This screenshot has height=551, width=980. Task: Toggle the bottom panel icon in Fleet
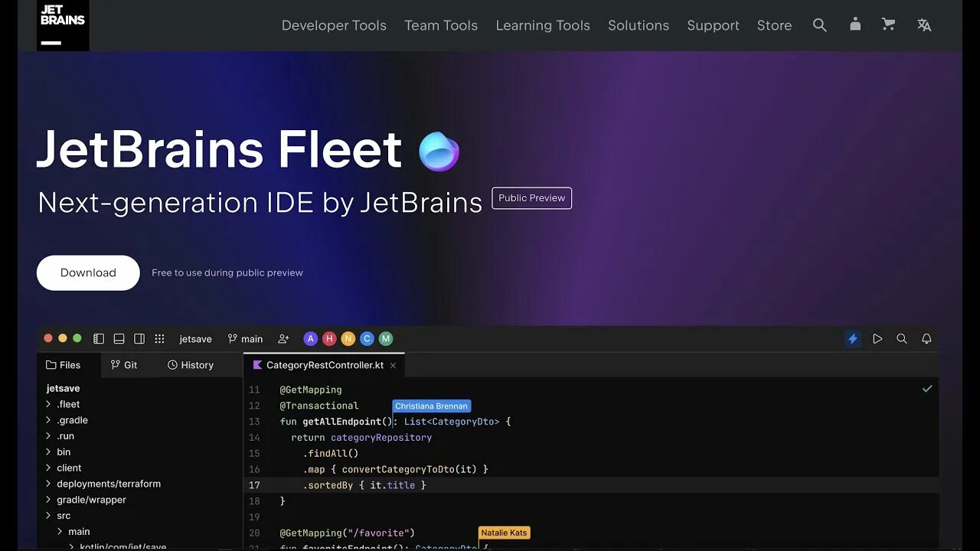pos(119,338)
